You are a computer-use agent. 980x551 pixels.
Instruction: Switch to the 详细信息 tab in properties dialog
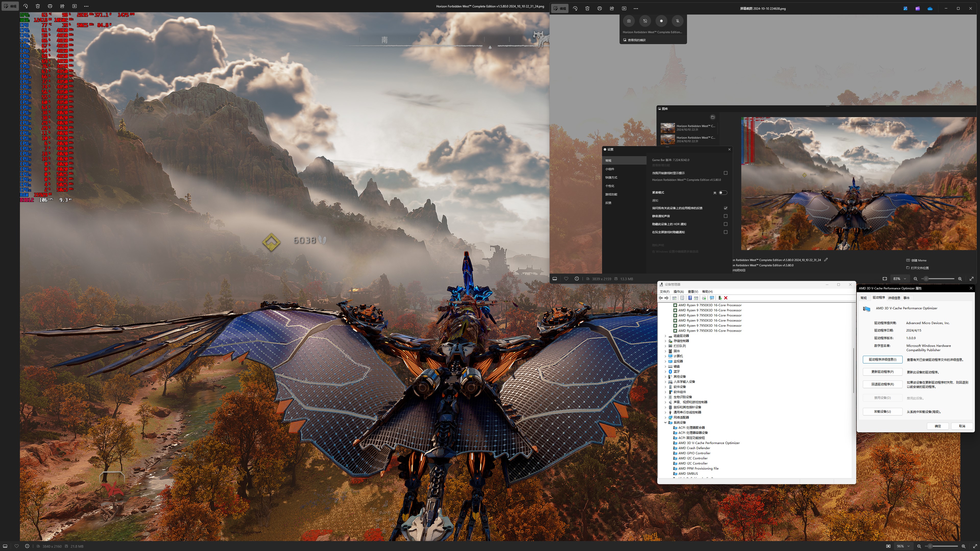[x=894, y=298]
